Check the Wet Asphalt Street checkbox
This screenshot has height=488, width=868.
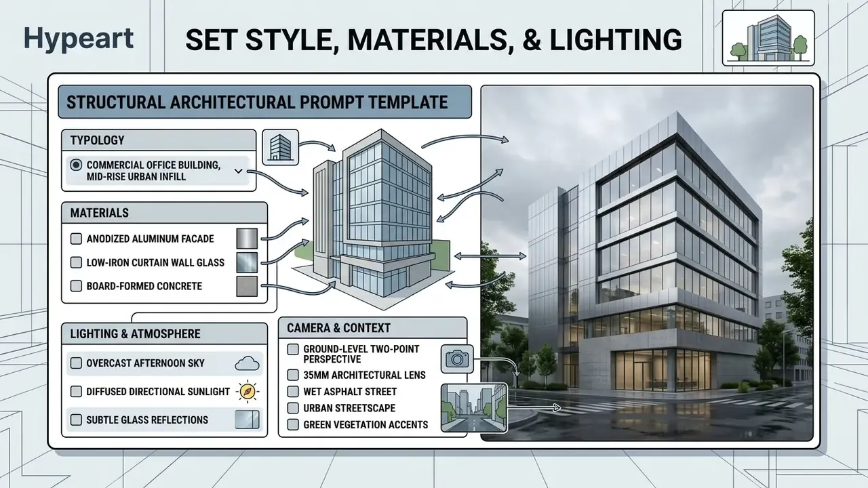293,391
